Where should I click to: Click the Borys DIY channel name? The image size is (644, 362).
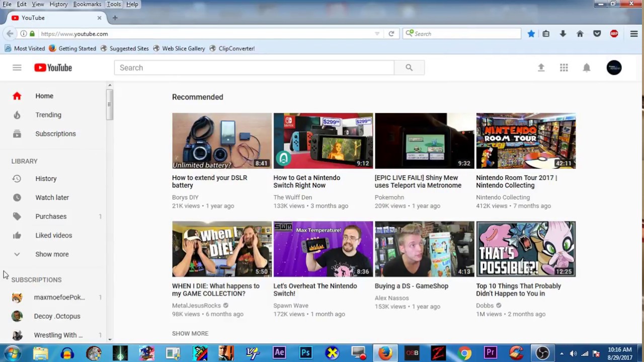click(185, 198)
